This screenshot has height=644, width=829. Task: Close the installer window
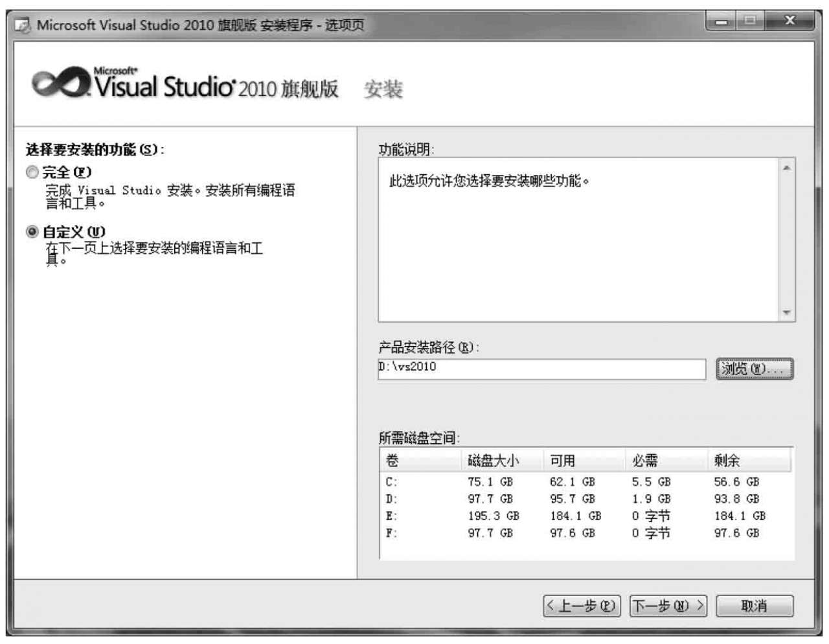point(789,21)
